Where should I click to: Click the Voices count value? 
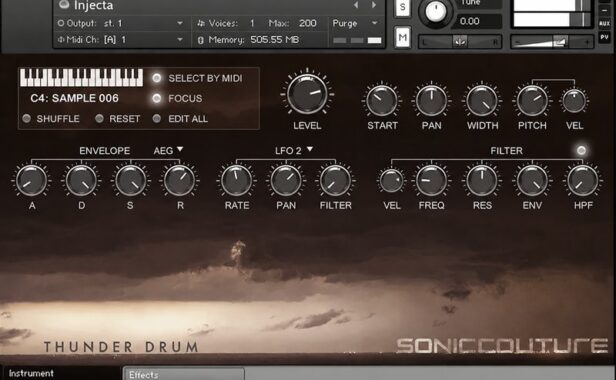(x=252, y=23)
